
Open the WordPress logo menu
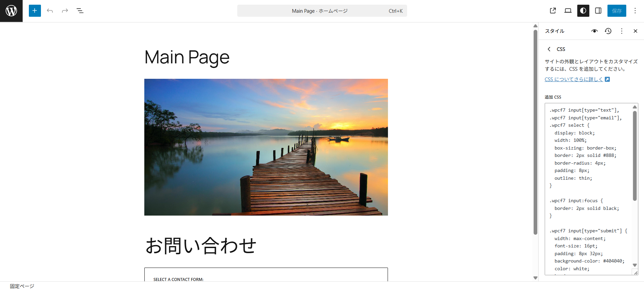tap(11, 11)
